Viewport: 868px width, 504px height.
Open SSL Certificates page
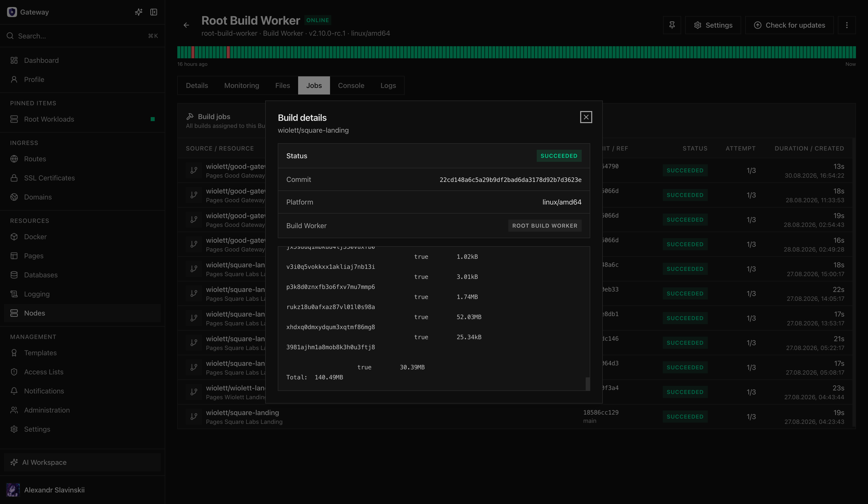[82, 178]
